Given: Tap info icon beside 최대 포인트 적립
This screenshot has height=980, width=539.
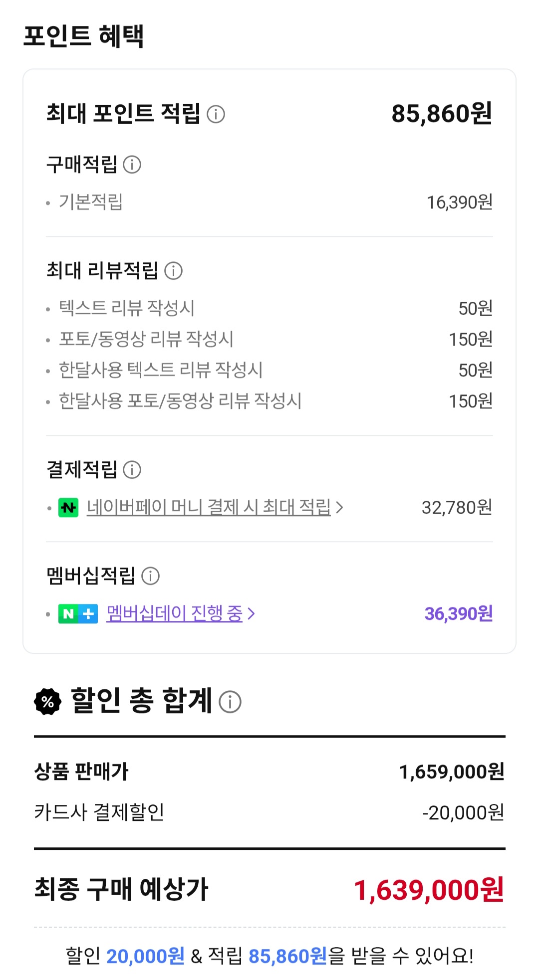Looking at the screenshot, I should click(216, 114).
